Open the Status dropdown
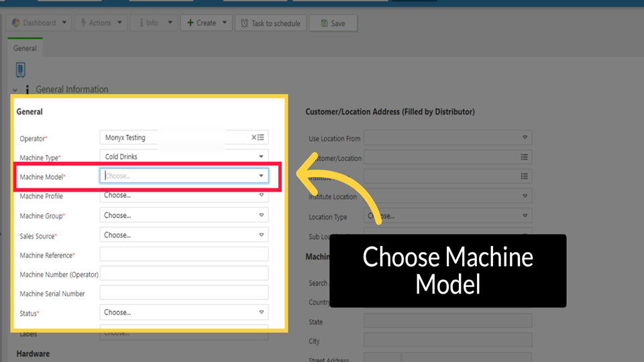This screenshot has width=644, height=362. pyautogui.click(x=261, y=312)
